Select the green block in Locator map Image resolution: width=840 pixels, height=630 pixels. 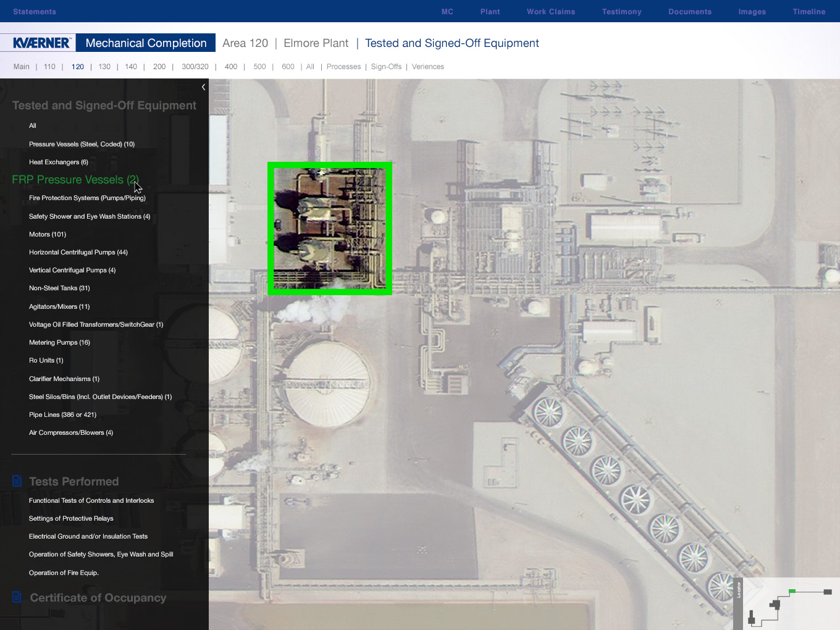[792, 591]
